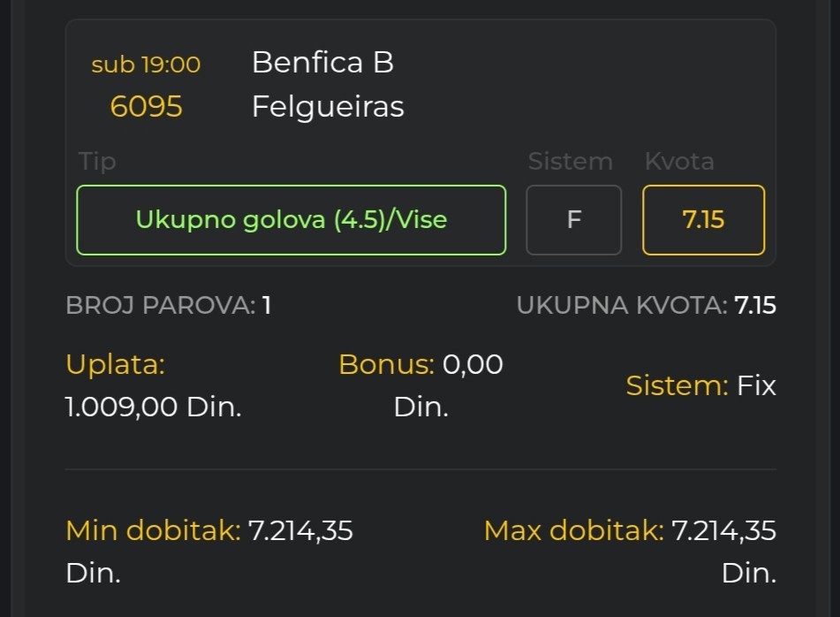Click the Max dobitak payout label
The image size is (840, 617).
573,530
